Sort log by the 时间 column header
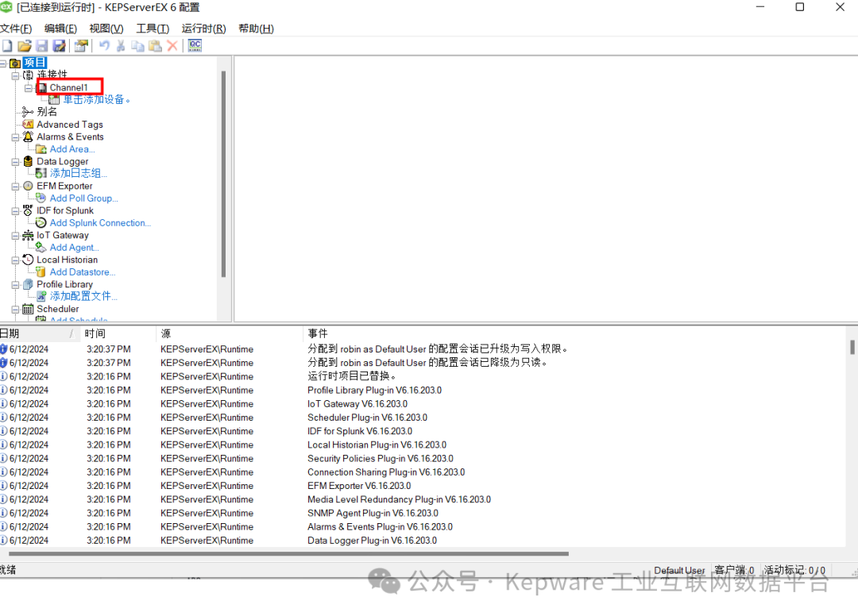Image resolution: width=858 pixels, height=616 pixels. pyautogui.click(x=118, y=333)
